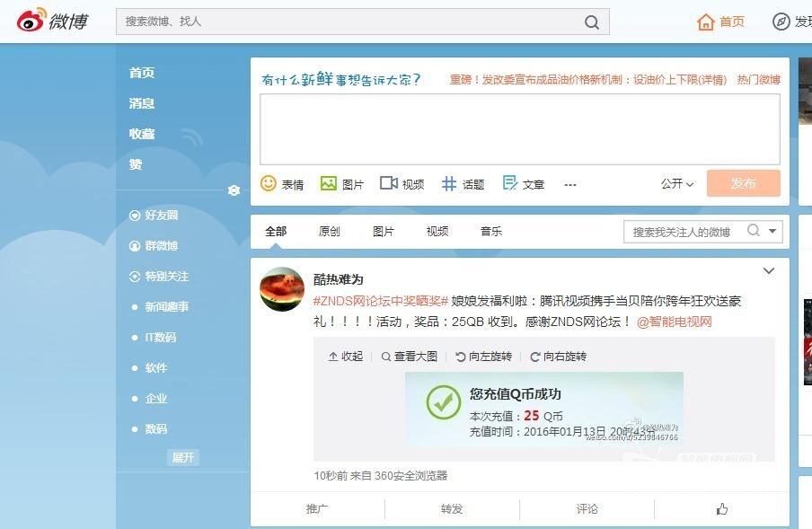
Task: Select 企业 group in sidebar
Action: (x=156, y=399)
